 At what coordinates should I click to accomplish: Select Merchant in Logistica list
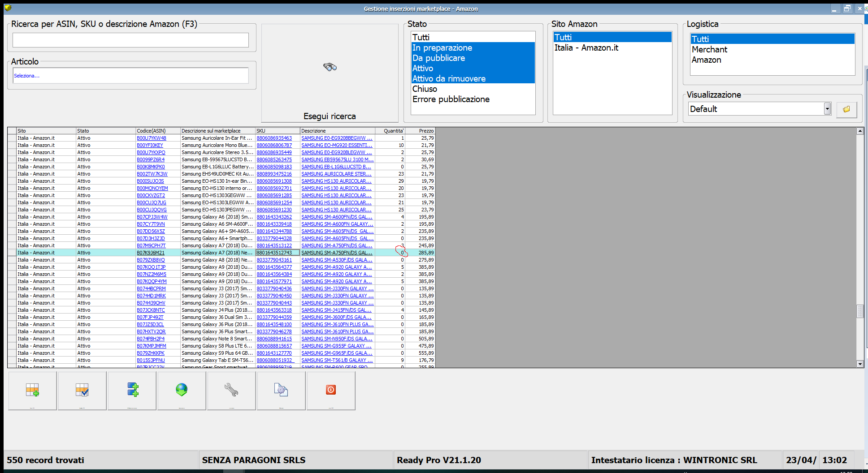coord(773,49)
